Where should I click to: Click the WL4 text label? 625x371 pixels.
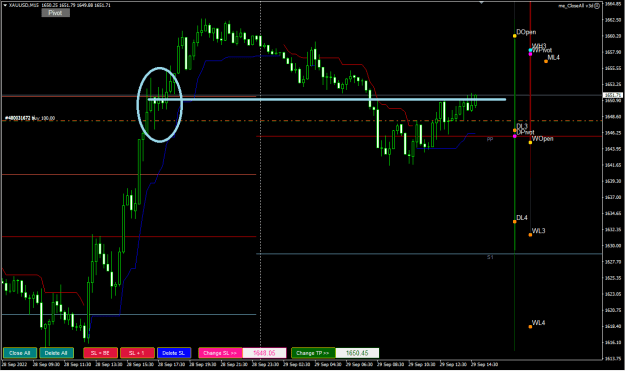(x=539, y=323)
